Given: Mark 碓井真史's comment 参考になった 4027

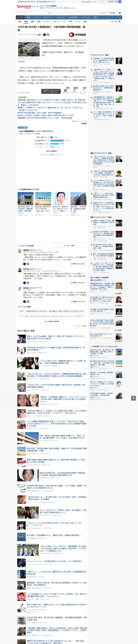Looking at the screenshot, I should [78, 283].
